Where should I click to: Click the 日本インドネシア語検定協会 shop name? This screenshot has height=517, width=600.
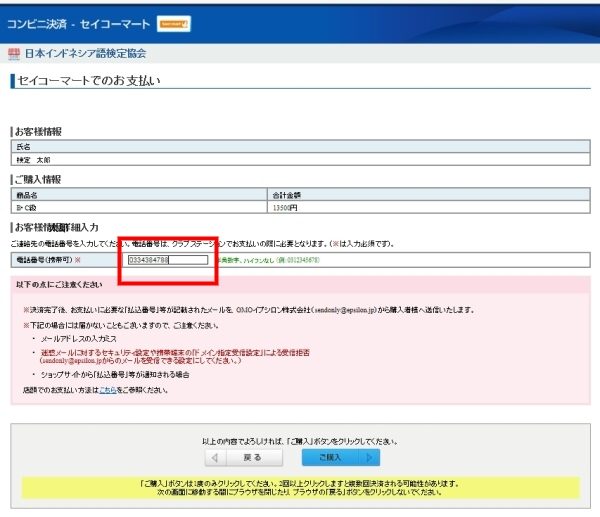[x=85, y=54]
